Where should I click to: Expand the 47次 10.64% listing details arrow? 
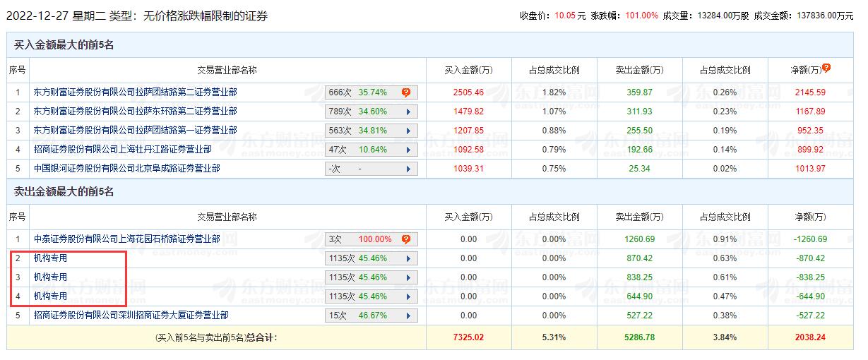(408, 150)
